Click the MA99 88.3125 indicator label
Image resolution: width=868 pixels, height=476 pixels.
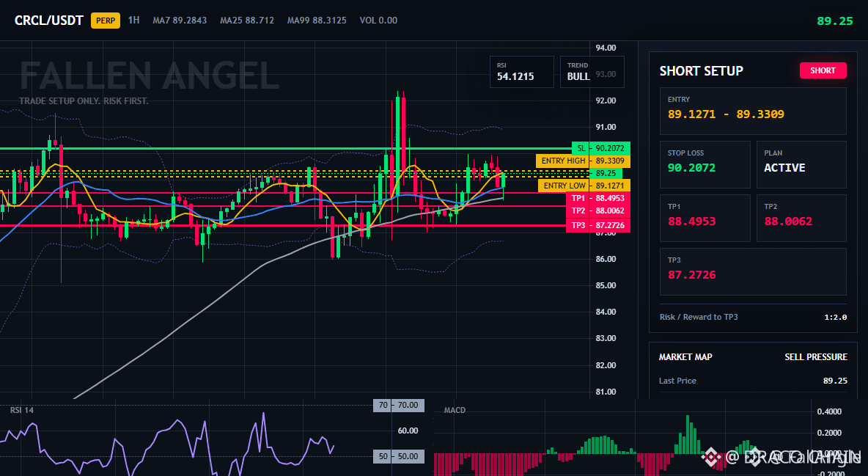[317, 21]
